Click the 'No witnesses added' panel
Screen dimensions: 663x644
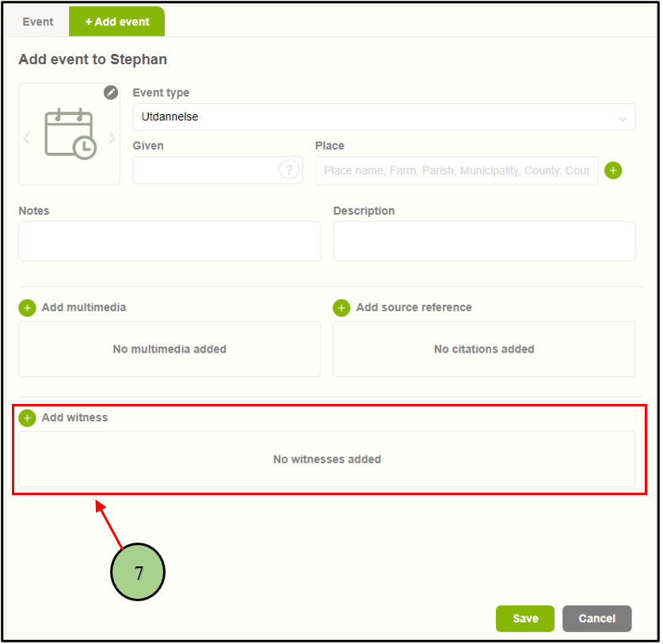click(x=326, y=459)
